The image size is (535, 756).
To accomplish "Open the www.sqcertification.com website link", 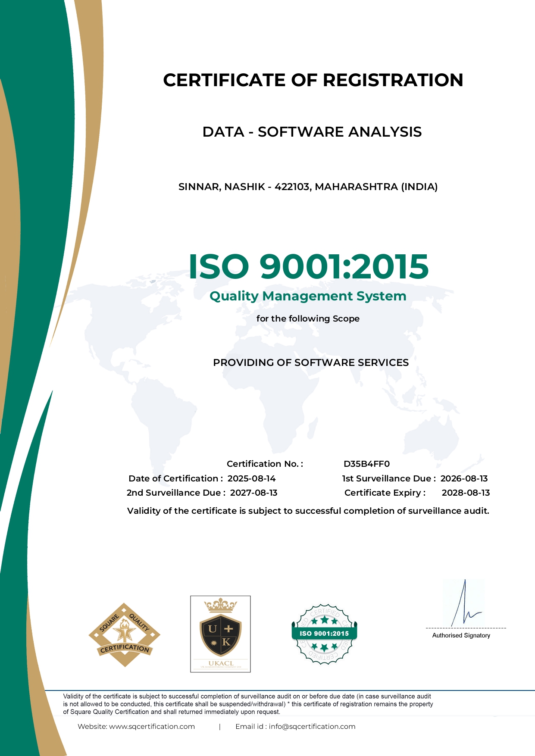I will [152, 726].
